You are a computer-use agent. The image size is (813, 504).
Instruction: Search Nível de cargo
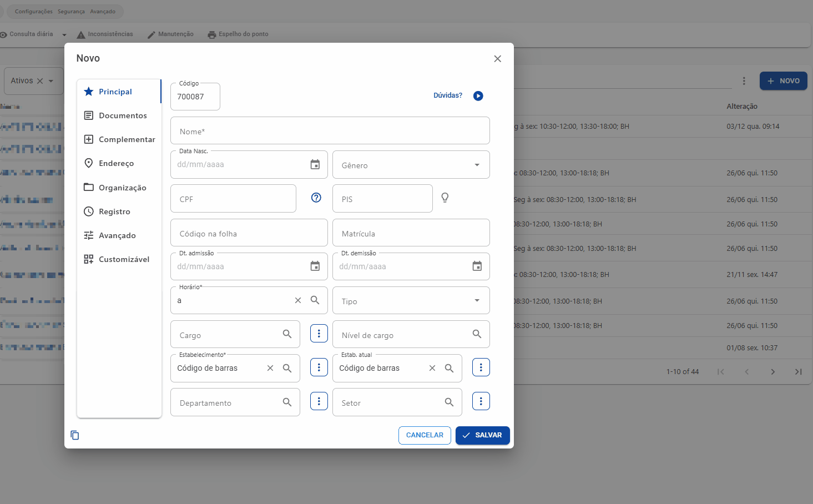click(477, 334)
